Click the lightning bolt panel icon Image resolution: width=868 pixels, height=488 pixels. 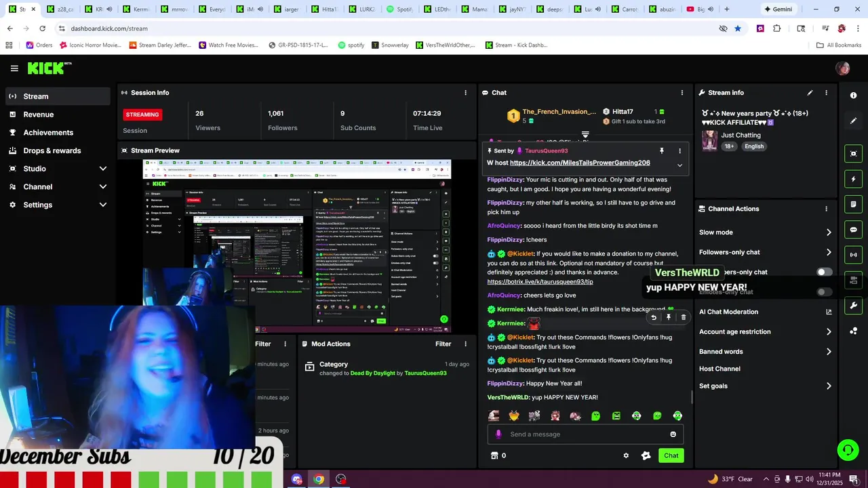[x=853, y=180]
